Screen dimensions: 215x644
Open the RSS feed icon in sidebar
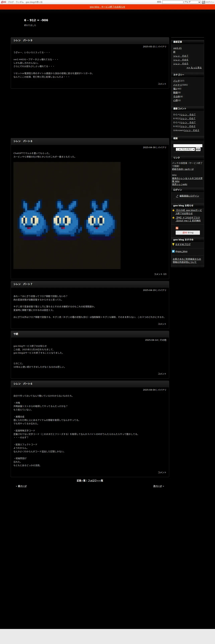click(177, 228)
